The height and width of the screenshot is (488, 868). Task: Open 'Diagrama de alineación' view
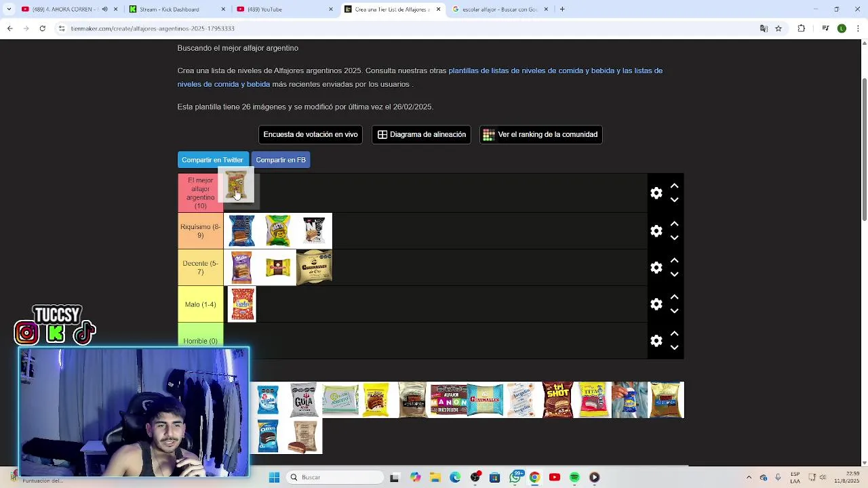point(421,134)
